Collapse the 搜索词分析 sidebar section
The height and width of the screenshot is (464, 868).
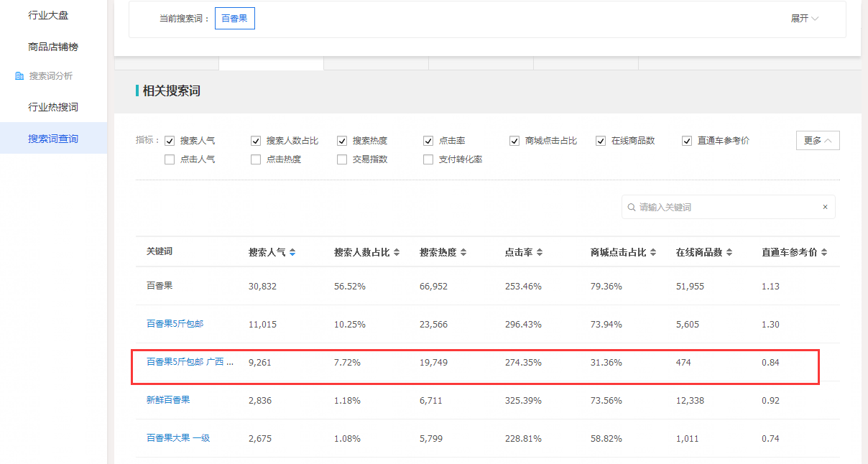point(50,76)
